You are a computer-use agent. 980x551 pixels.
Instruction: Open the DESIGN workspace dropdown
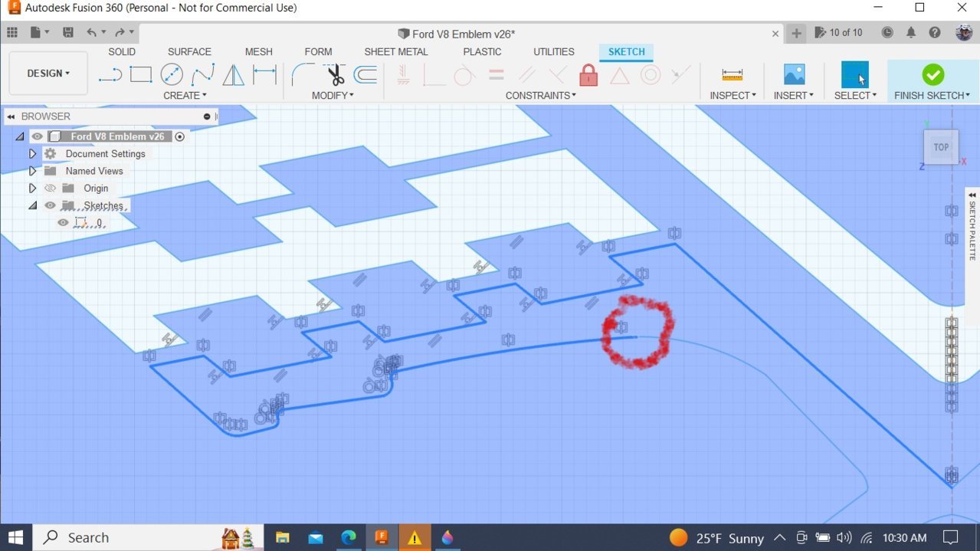click(48, 74)
